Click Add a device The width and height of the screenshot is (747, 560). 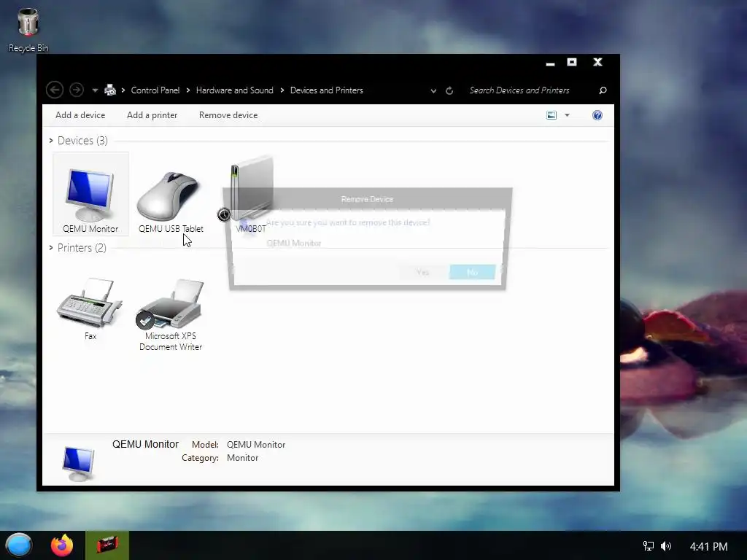click(80, 115)
